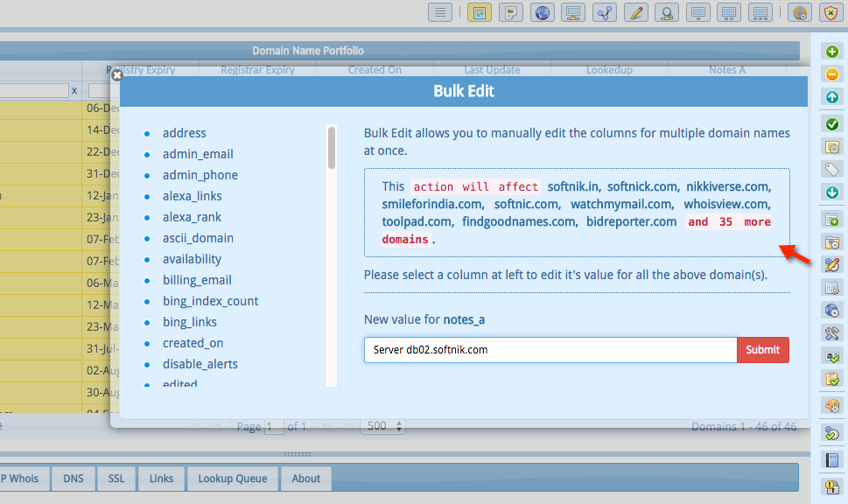Select the alexa_rank column
The width and height of the screenshot is (848, 504).
192,217
